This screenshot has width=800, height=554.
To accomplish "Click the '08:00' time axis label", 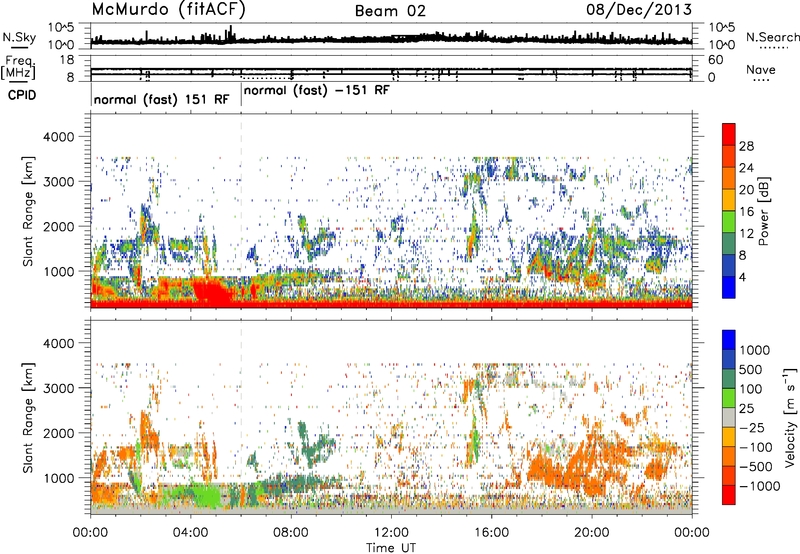I will [291, 533].
